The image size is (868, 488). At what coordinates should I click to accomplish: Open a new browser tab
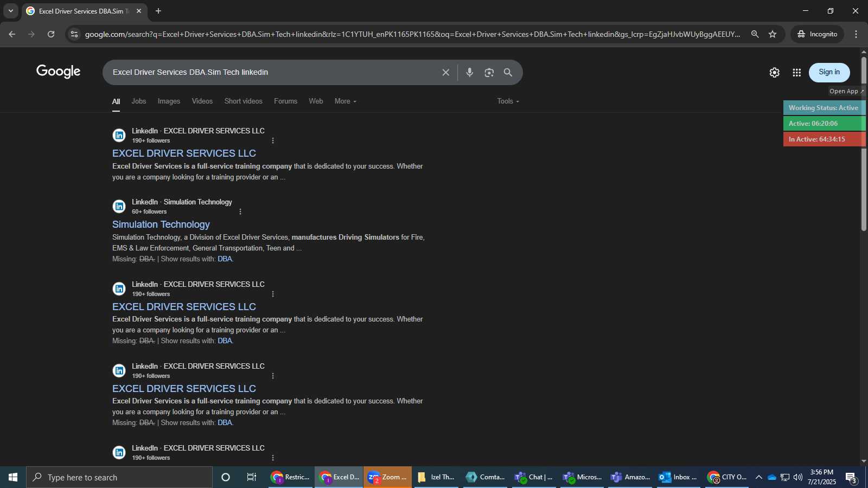[158, 11]
